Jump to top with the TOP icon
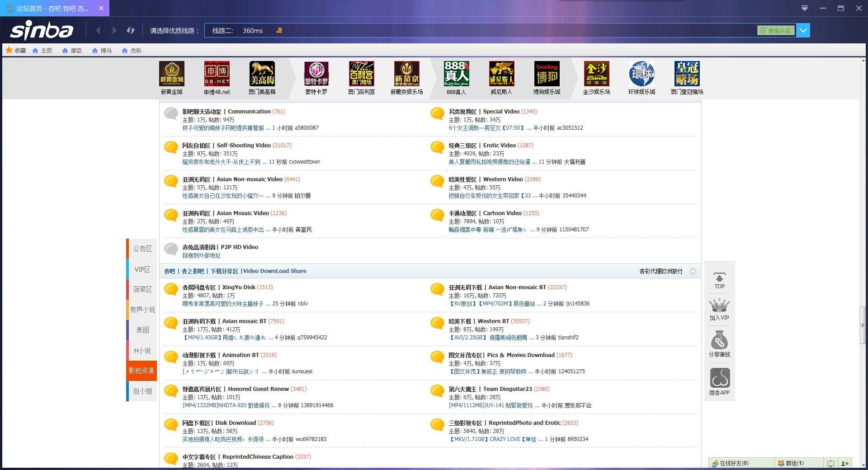The image size is (868, 470). pyautogui.click(x=719, y=280)
